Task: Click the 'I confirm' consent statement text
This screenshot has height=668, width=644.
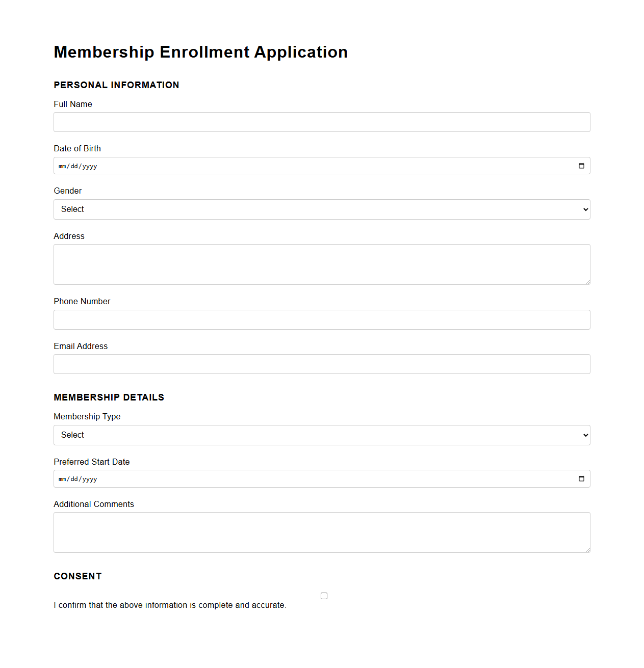Action: pos(170,605)
